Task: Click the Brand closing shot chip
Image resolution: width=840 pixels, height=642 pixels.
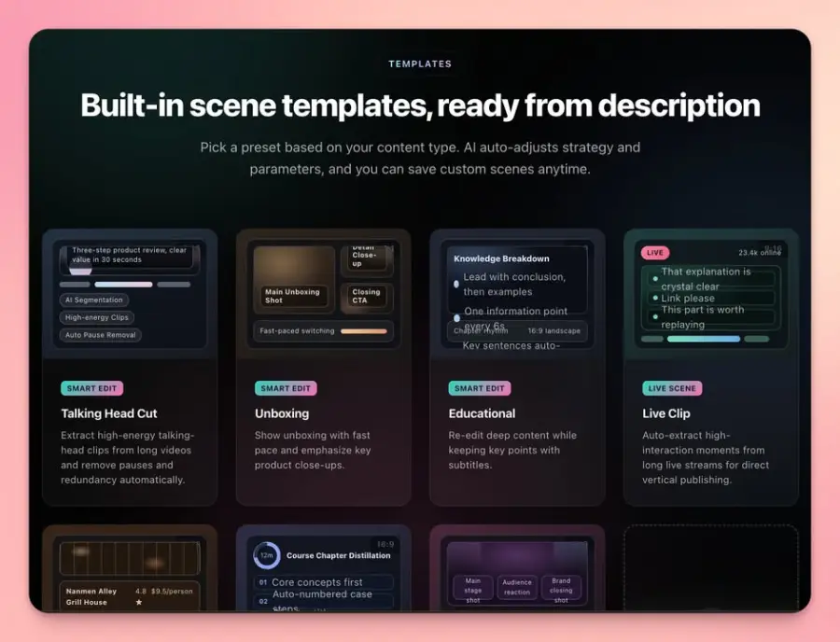Action: click(x=561, y=590)
